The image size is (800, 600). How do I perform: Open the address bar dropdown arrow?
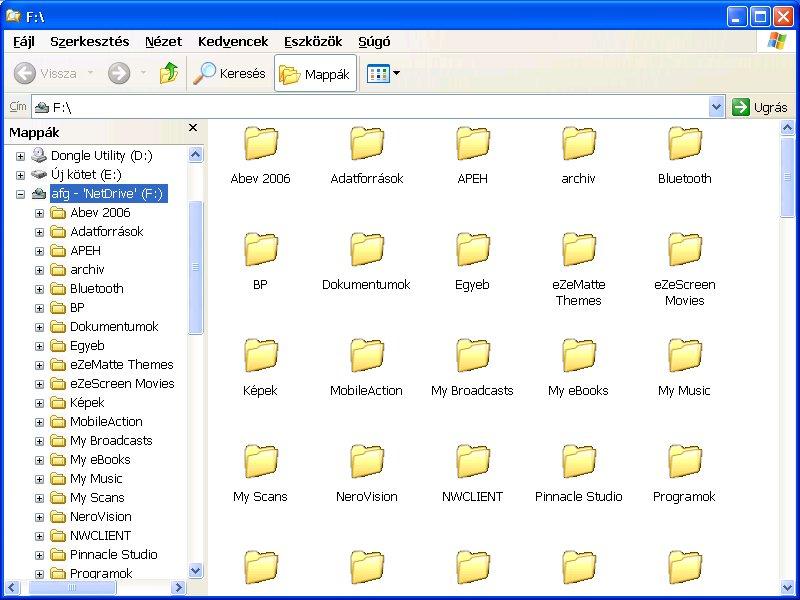pyautogui.click(x=716, y=107)
